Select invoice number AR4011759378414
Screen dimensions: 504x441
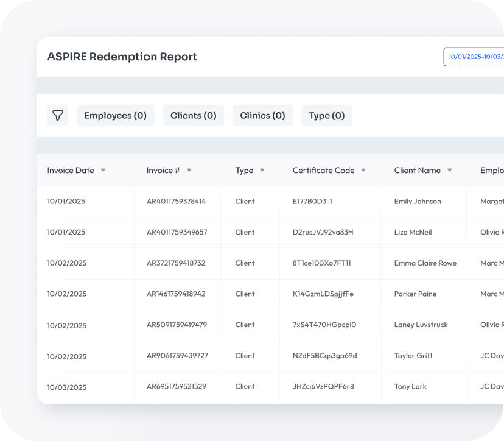[176, 202]
